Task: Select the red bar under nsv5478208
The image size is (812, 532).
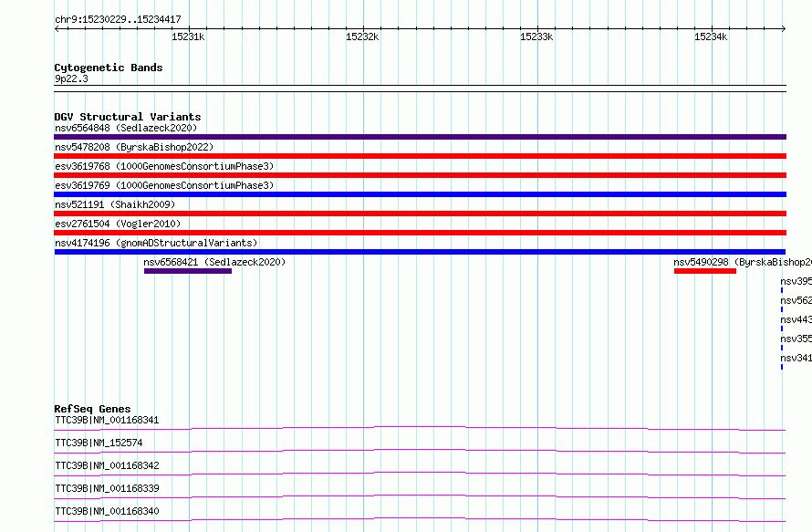Action: (420, 156)
